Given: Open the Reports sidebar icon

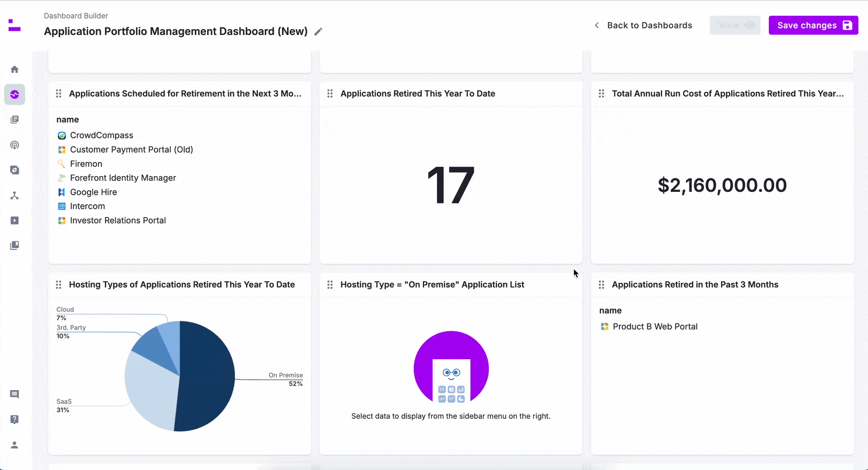Looking at the screenshot, I should [15, 120].
